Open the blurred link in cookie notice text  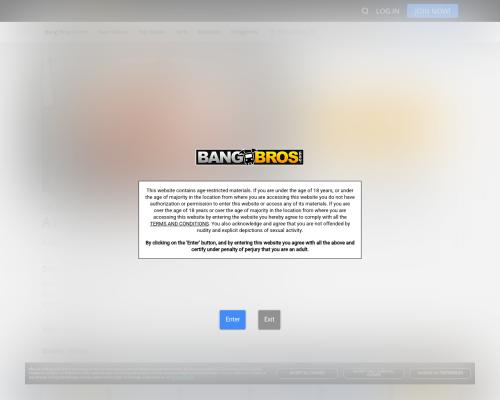[184, 377]
